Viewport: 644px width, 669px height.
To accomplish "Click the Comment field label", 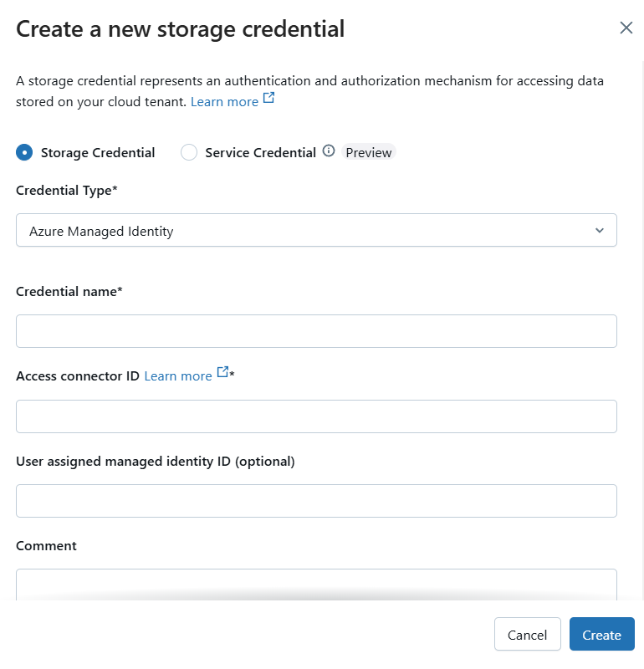I will 46,546.
